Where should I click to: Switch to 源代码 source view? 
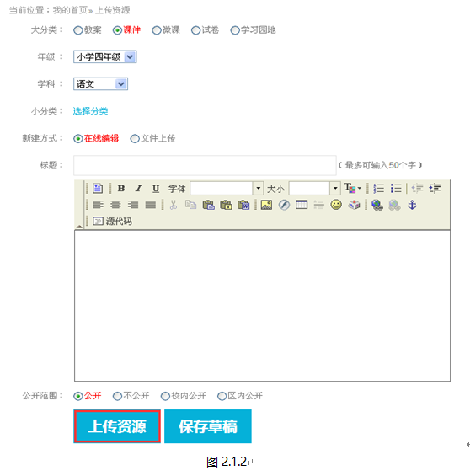coord(112,222)
